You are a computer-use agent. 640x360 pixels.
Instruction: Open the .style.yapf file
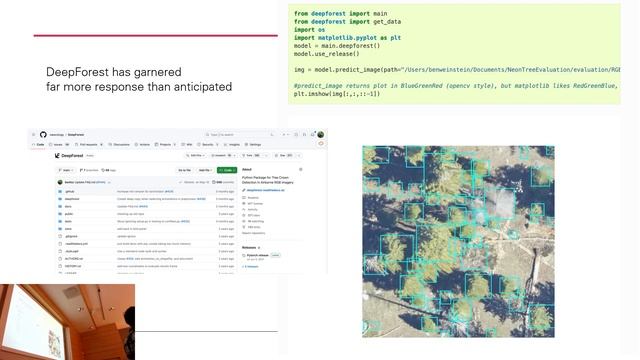point(72,251)
